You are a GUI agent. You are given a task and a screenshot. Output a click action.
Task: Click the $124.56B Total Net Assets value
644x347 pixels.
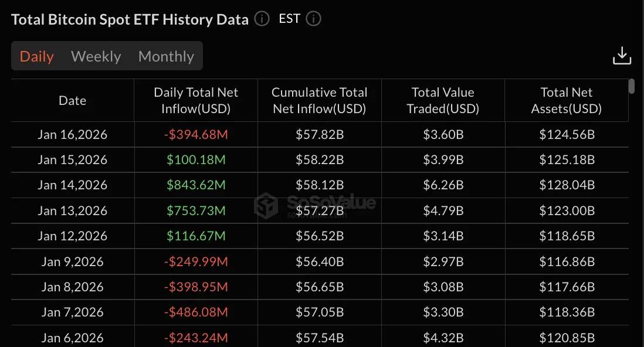pos(565,134)
